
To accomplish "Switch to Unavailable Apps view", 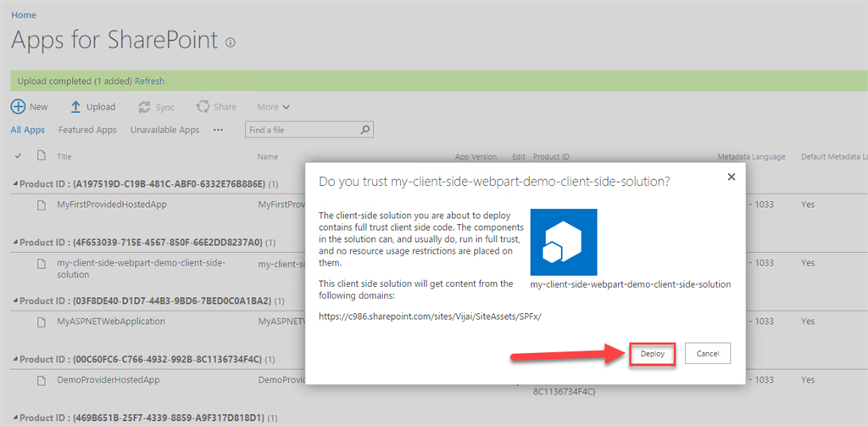I will click(164, 130).
